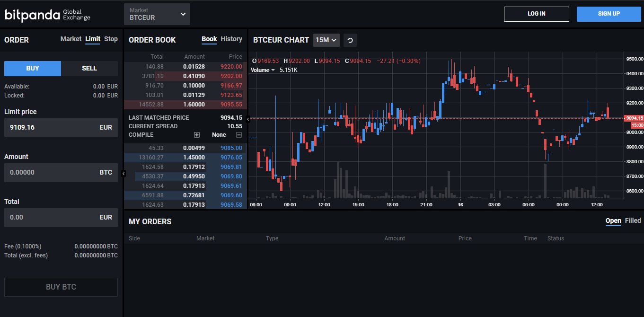Show Open orders in My Orders
Viewport: 644px width, 317px height.
(x=613, y=221)
